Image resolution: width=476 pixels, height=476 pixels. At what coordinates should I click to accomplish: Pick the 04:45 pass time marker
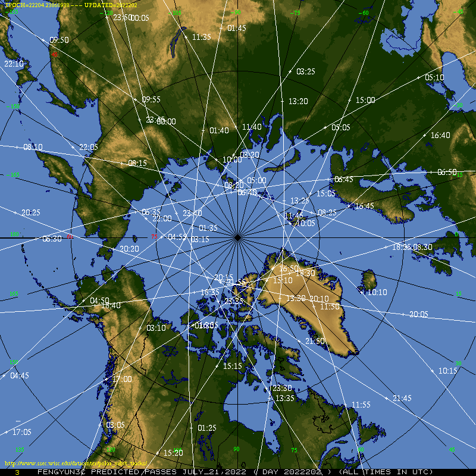19,375
